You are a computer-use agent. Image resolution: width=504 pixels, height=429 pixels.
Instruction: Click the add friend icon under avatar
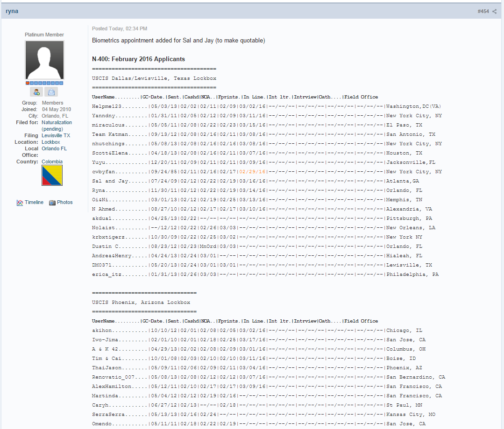[x=36, y=92]
